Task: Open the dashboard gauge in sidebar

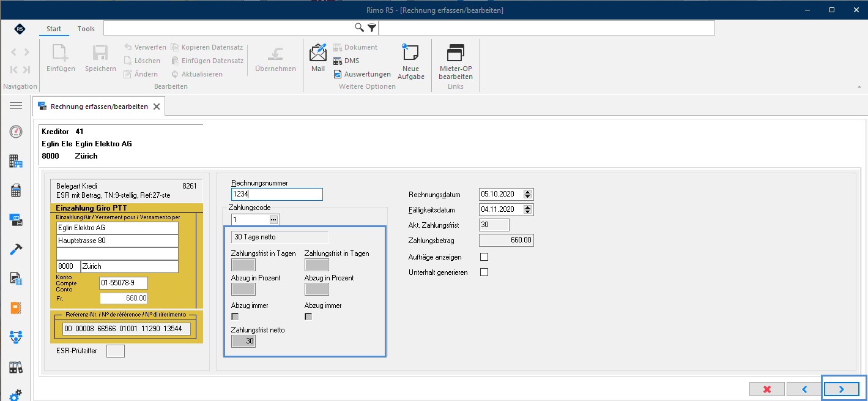Action: click(16, 132)
